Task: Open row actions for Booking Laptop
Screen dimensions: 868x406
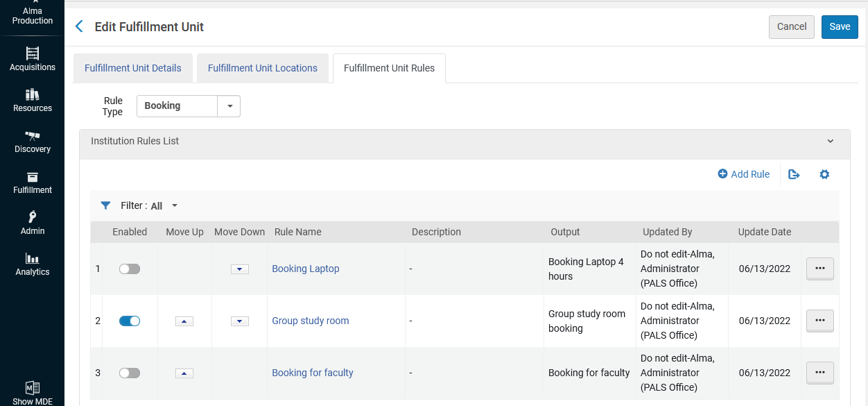Action: pos(819,269)
